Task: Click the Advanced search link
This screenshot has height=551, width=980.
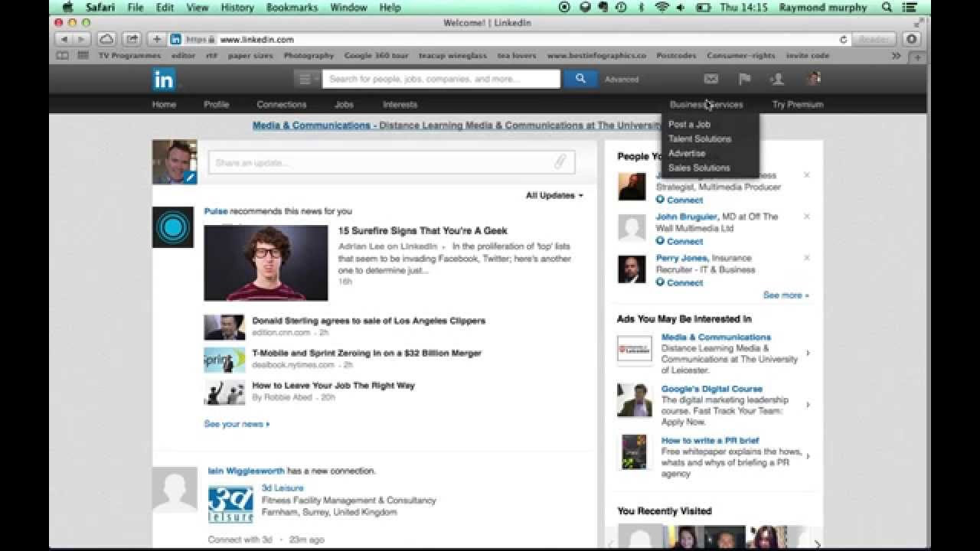Action: click(x=622, y=79)
